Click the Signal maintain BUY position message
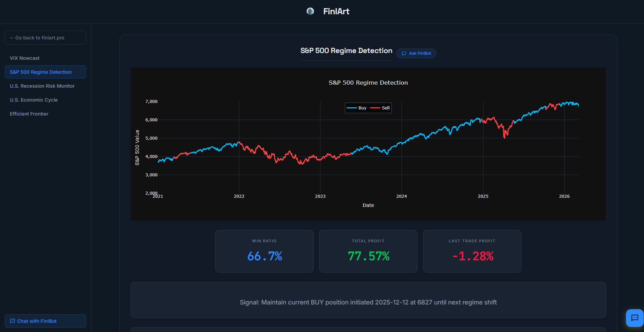The height and width of the screenshot is (332, 644). (368, 302)
